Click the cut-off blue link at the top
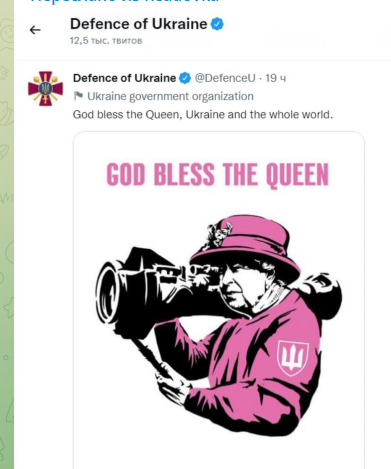391x469 pixels. 125,1
